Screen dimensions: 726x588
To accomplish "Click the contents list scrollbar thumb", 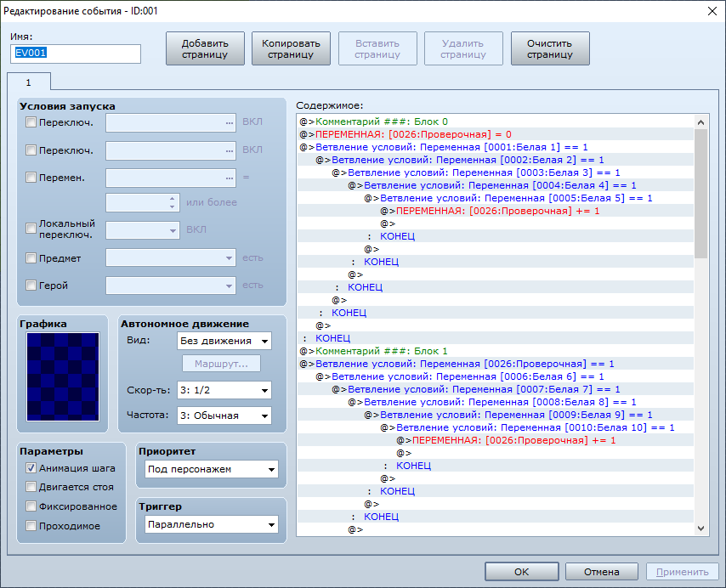I will click(x=701, y=194).
